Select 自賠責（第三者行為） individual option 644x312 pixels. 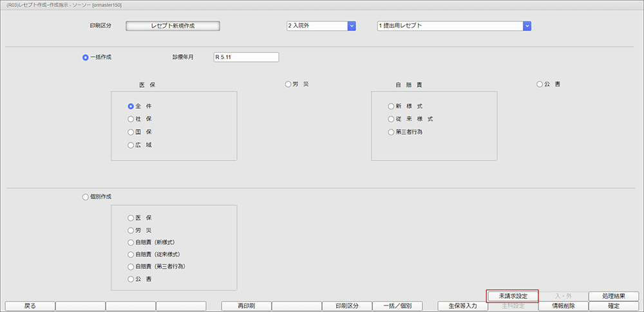tap(131, 266)
